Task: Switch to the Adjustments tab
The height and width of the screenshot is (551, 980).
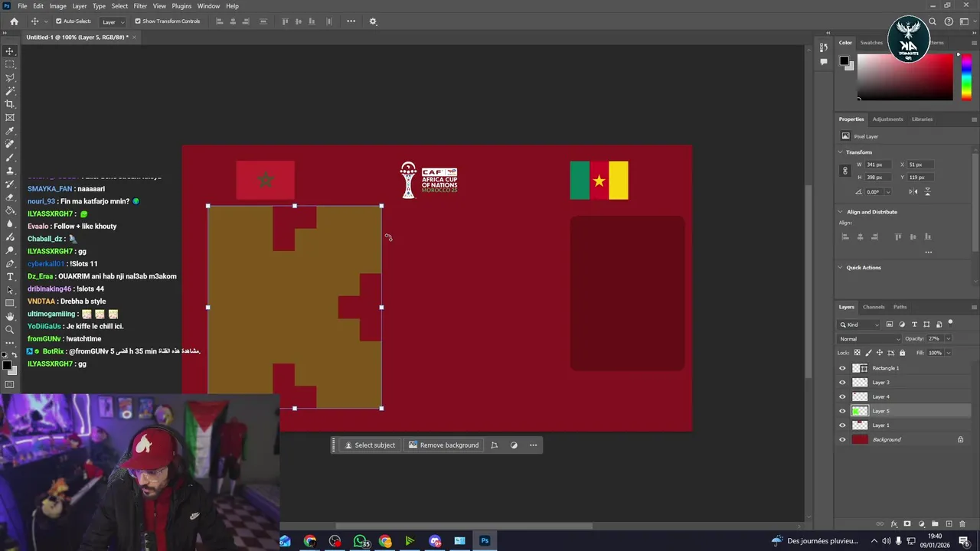Action: tap(887, 119)
